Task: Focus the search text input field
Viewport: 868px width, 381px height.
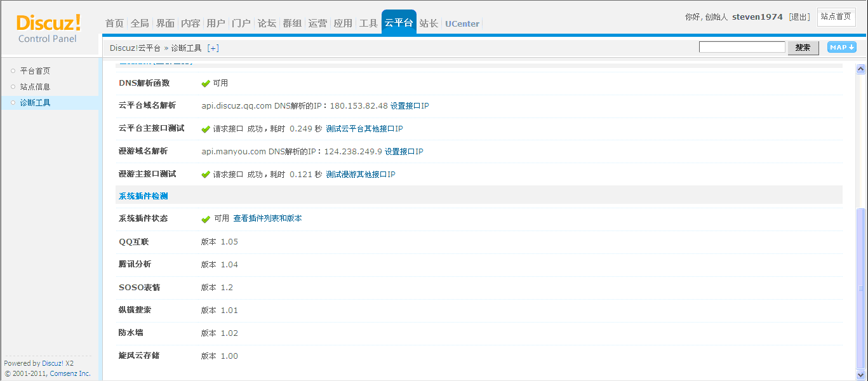Action: point(742,48)
